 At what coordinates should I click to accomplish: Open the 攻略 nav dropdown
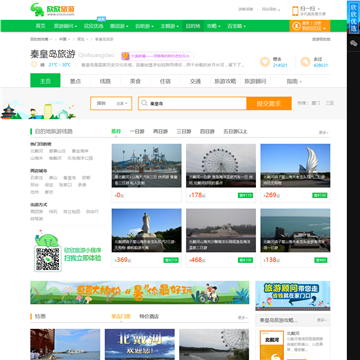tap(214, 26)
